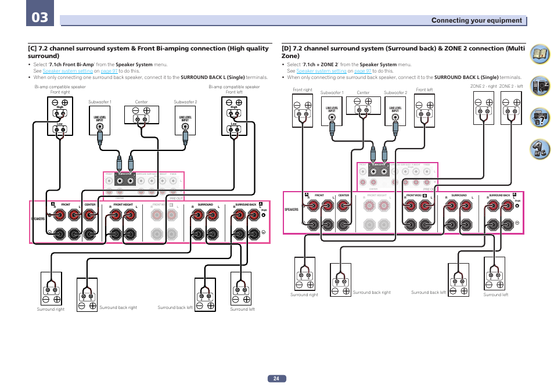554x392 pixels.
Task: Follow 'page 97' link in section D
Action: [363, 71]
